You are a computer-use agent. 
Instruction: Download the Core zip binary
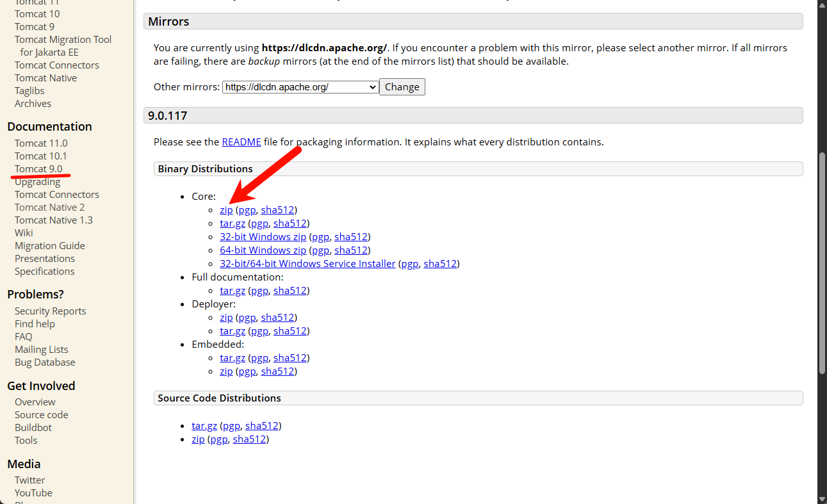(x=226, y=210)
